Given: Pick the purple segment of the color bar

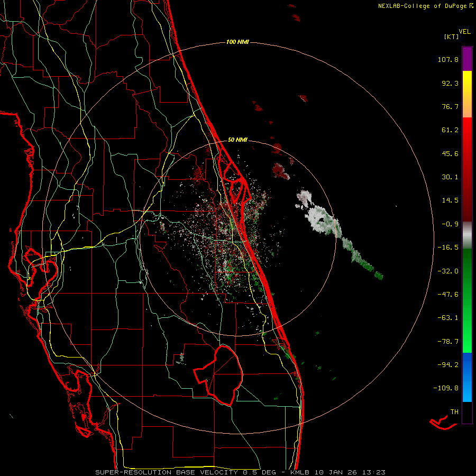Looking at the screenshot, I should (x=467, y=59).
